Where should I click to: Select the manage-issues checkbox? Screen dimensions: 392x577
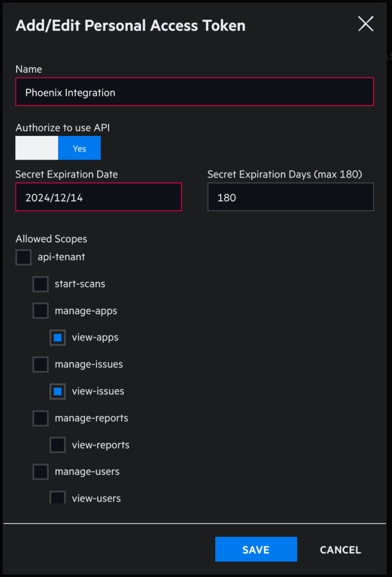click(41, 365)
